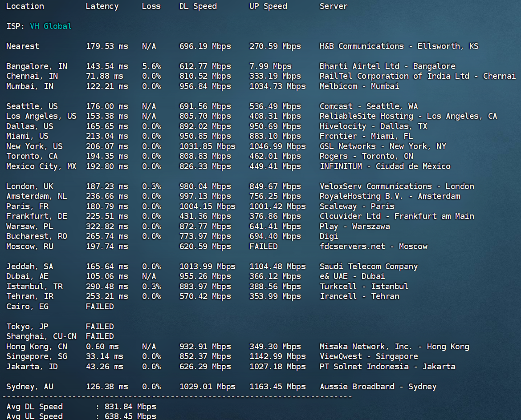The image size is (521, 420).
Task: Select 'Shanghai, CU-CN' location
Action: coord(41,336)
